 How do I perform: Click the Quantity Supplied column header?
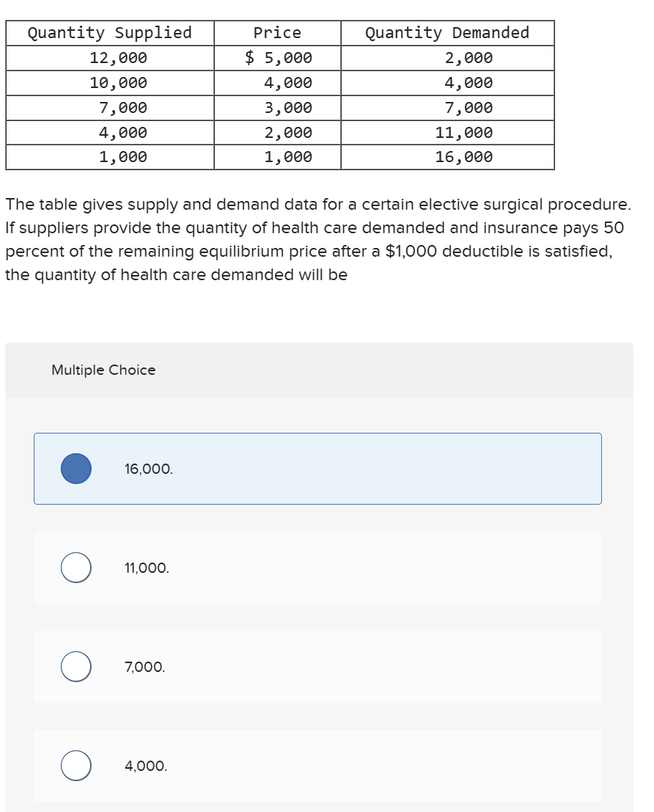(109, 32)
